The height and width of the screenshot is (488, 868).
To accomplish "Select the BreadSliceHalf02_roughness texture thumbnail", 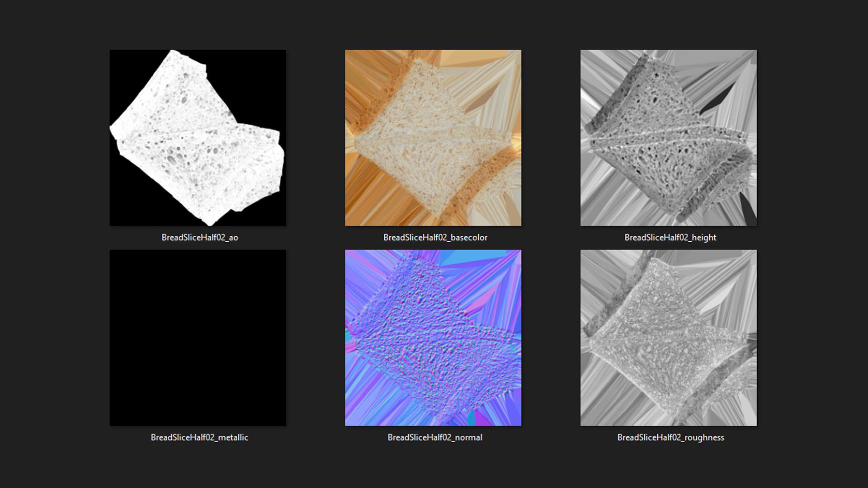I will pos(669,338).
